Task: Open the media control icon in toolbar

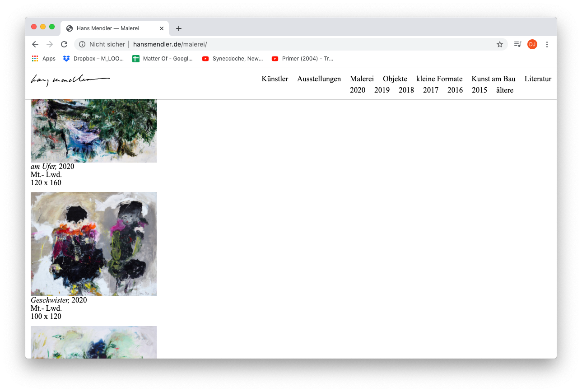Action: click(517, 44)
